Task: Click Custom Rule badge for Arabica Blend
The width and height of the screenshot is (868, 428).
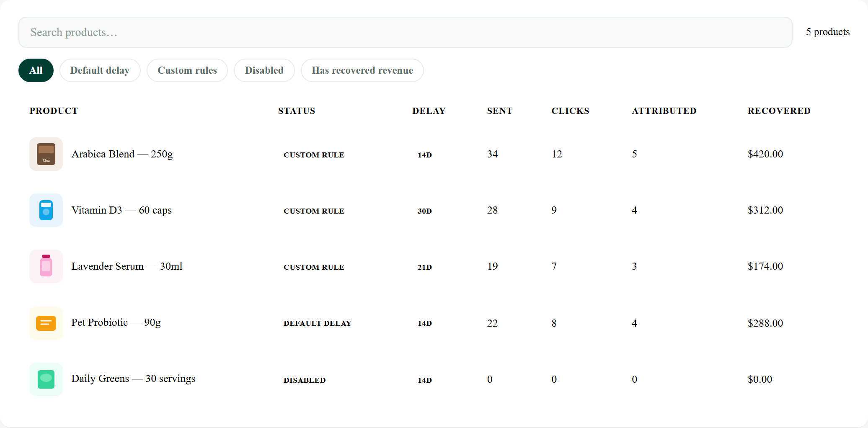Action: click(x=314, y=155)
